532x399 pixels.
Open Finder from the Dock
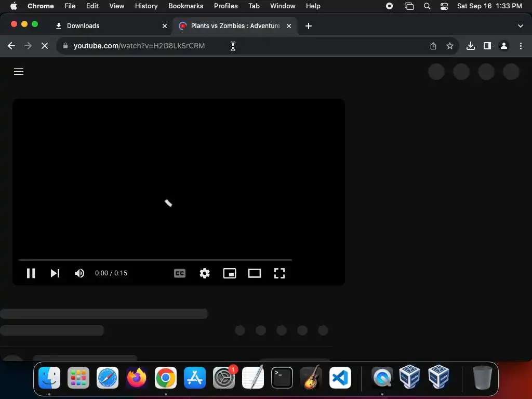pos(49,378)
